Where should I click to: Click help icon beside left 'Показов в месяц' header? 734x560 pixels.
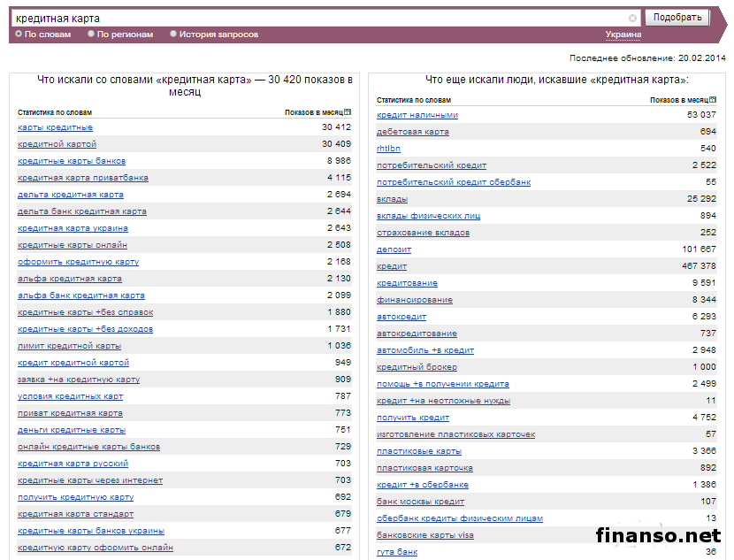(x=348, y=112)
